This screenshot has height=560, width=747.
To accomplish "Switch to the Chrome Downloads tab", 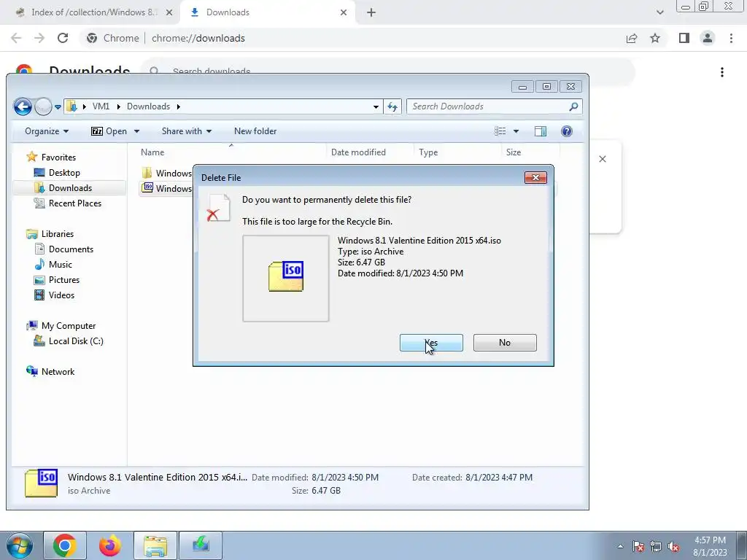I will pos(267,12).
